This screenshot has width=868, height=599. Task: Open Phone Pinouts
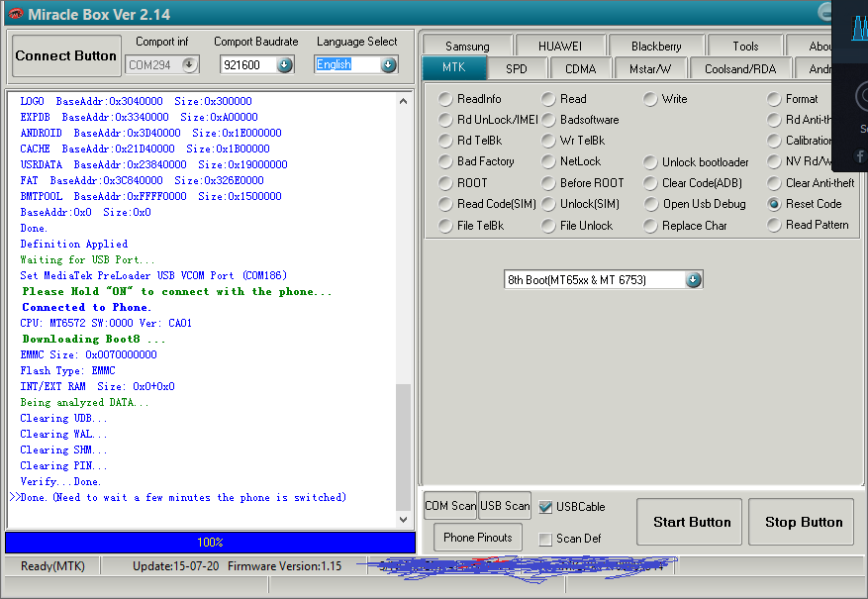(478, 538)
